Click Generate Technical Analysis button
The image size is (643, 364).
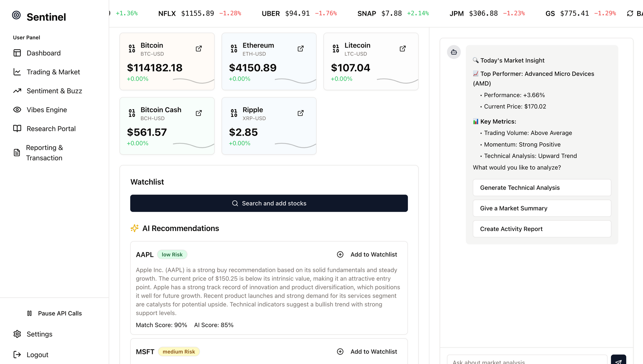tap(542, 188)
